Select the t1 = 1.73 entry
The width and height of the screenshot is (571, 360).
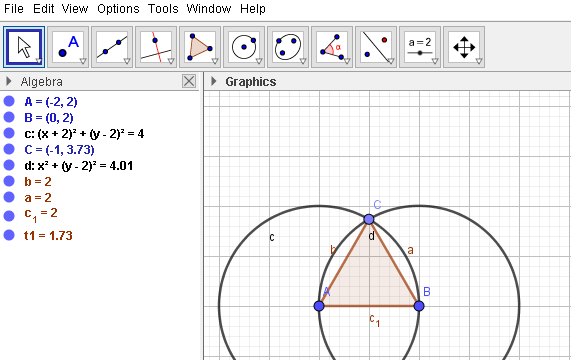[48, 236]
